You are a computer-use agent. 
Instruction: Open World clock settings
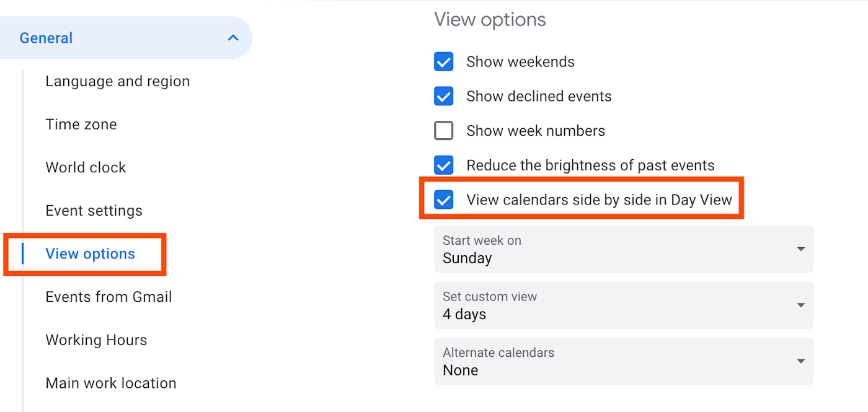pos(86,167)
